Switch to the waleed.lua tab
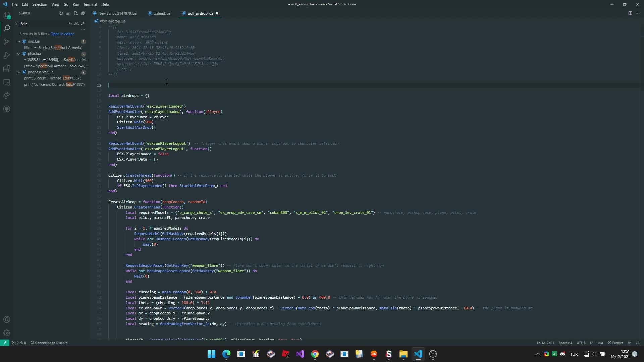Image resolution: width=644 pixels, height=362 pixels. pyautogui.click(x=162, y=13)
